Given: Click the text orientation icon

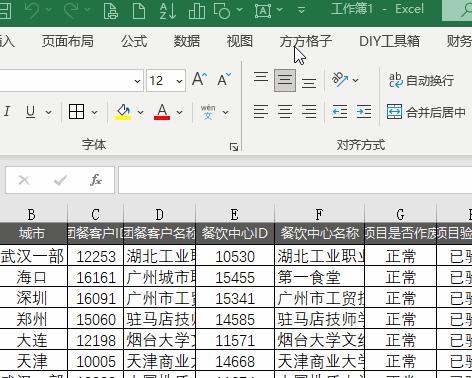Looking at the screenshot, I should [x=340, y=80].
